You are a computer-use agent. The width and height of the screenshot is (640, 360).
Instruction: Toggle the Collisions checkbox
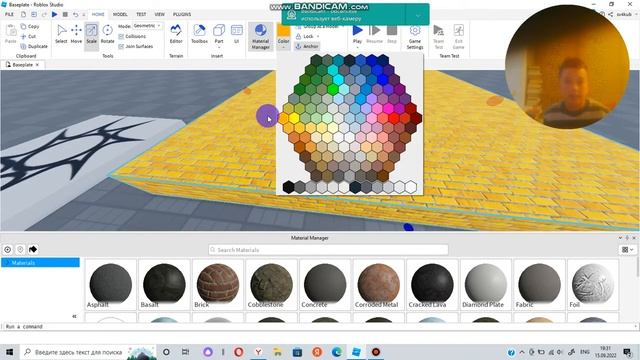132,36
